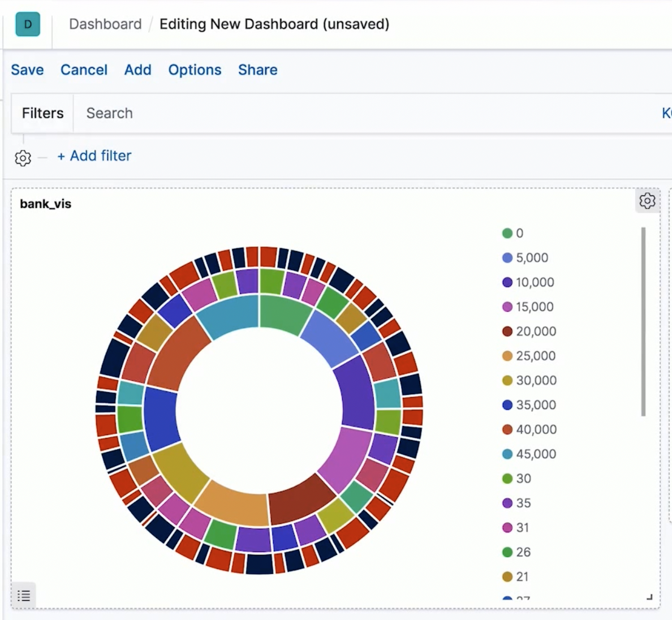Click the legend vertical scrollbar

[x=643, y=321]
